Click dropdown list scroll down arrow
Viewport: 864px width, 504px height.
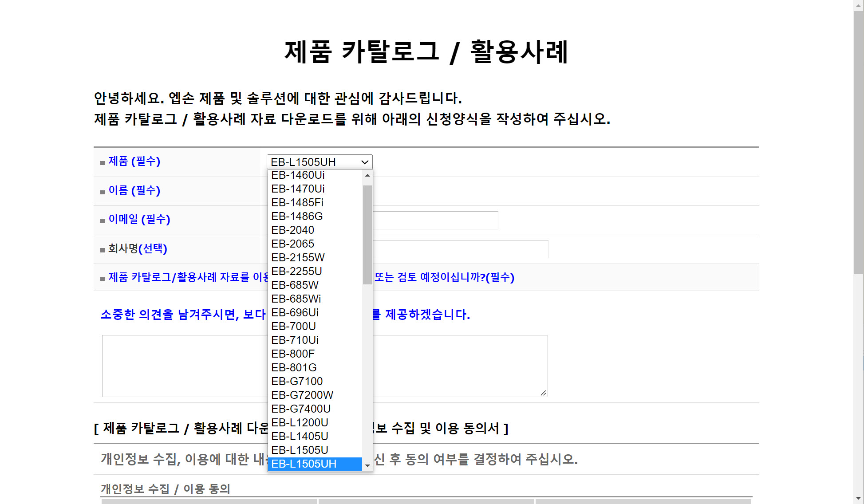coord(367,465)
